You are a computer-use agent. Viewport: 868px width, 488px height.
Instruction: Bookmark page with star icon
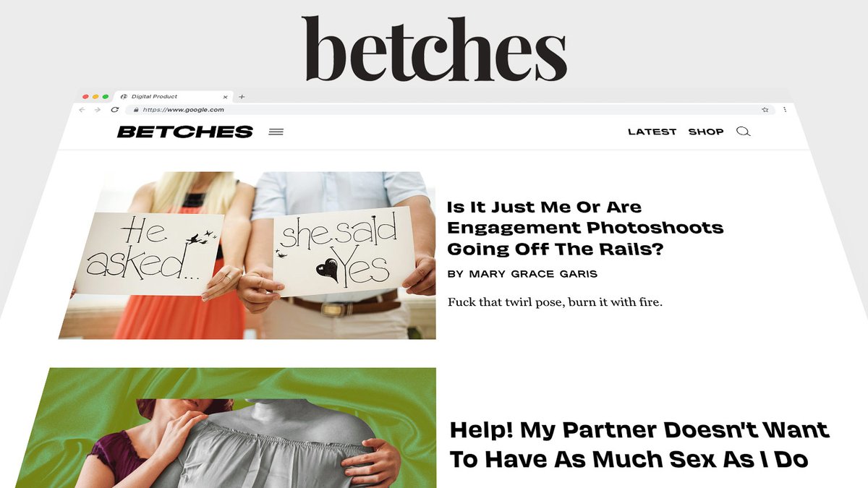pos(765,110)
